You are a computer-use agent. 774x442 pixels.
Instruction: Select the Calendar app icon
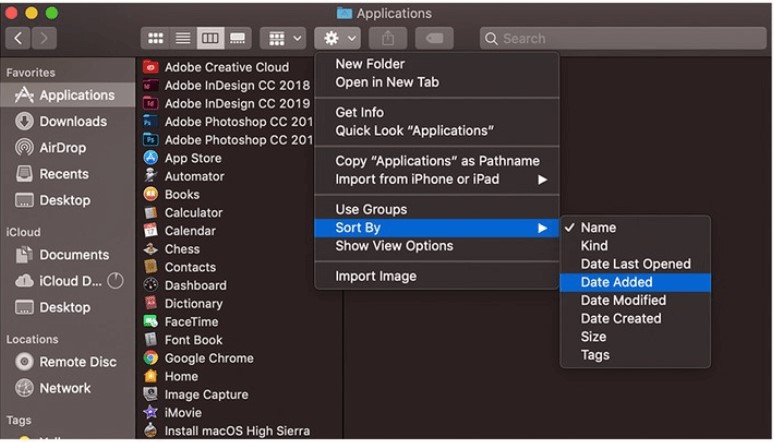click(x=151, y=231)
